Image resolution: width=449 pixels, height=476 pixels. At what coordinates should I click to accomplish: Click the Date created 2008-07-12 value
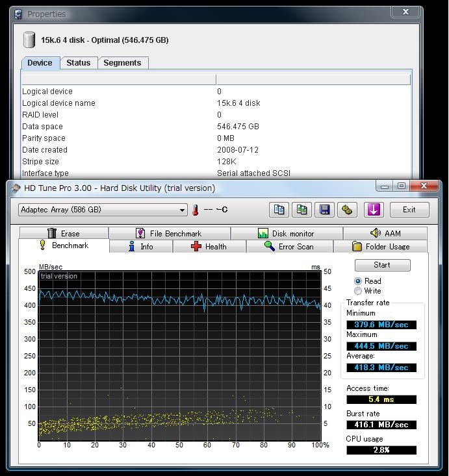click(238, 150)
